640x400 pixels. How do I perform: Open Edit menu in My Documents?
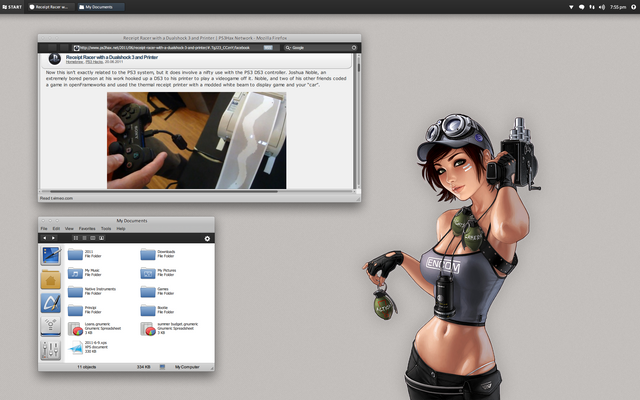[x=56, y=229]
